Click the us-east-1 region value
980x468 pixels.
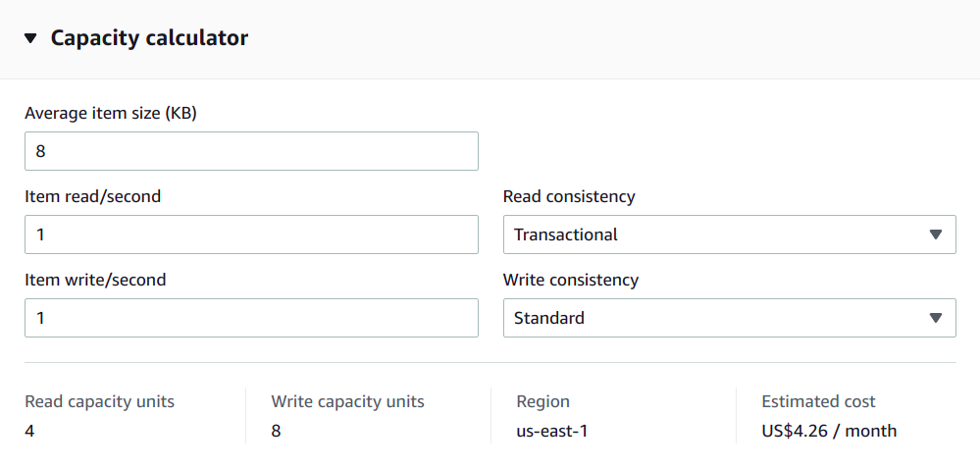552,431
